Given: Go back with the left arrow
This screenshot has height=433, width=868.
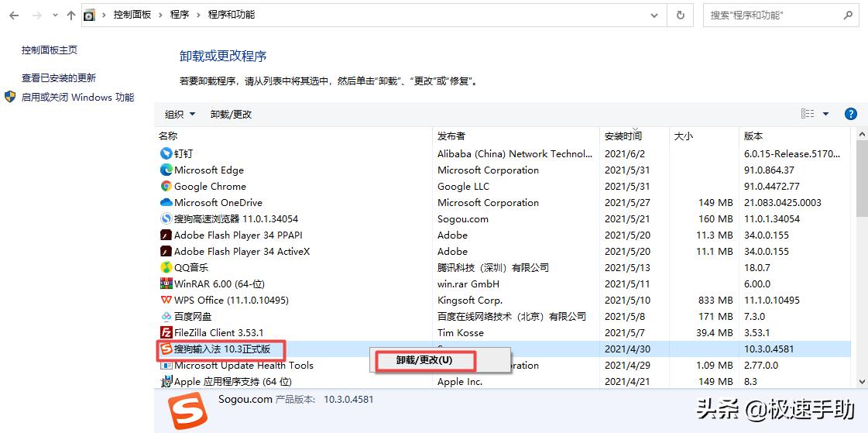Looking at the screenshot, I should coord(15,15).
